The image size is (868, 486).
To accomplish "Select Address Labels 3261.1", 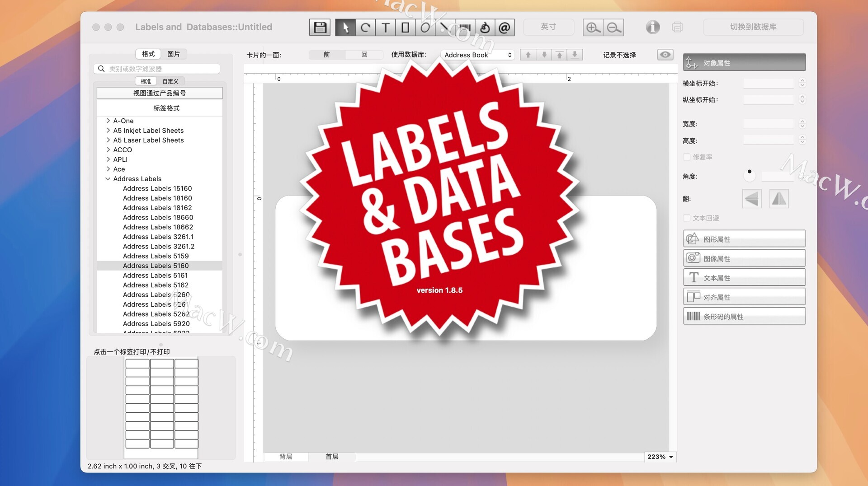I will (158, 237).
